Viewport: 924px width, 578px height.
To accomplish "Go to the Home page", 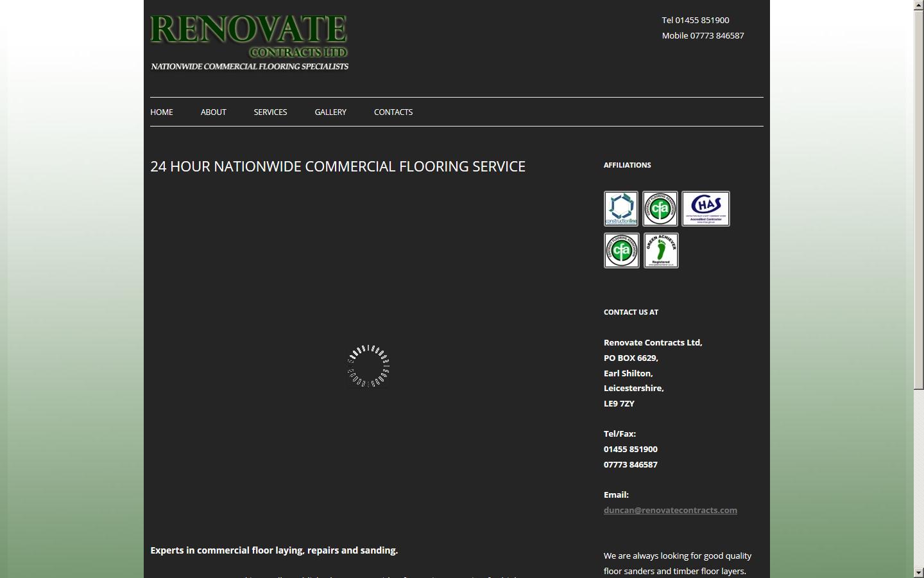I will click(162, 112).
